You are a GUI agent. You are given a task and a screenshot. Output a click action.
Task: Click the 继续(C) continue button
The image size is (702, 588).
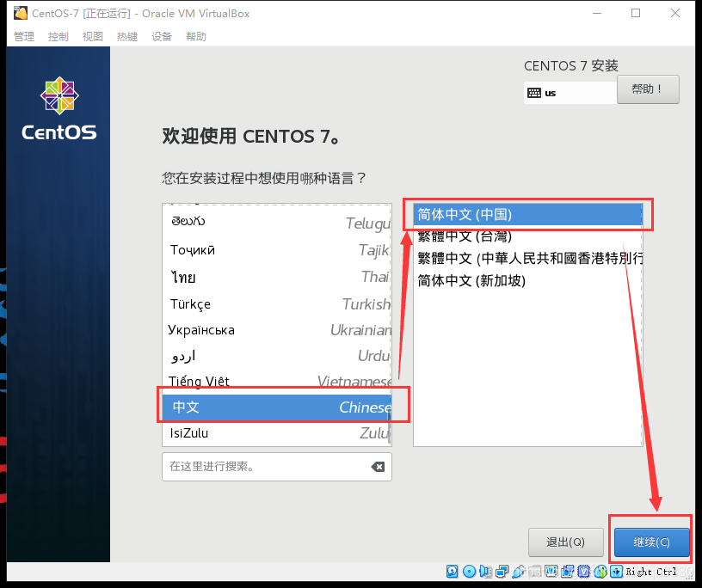(652, 542)
